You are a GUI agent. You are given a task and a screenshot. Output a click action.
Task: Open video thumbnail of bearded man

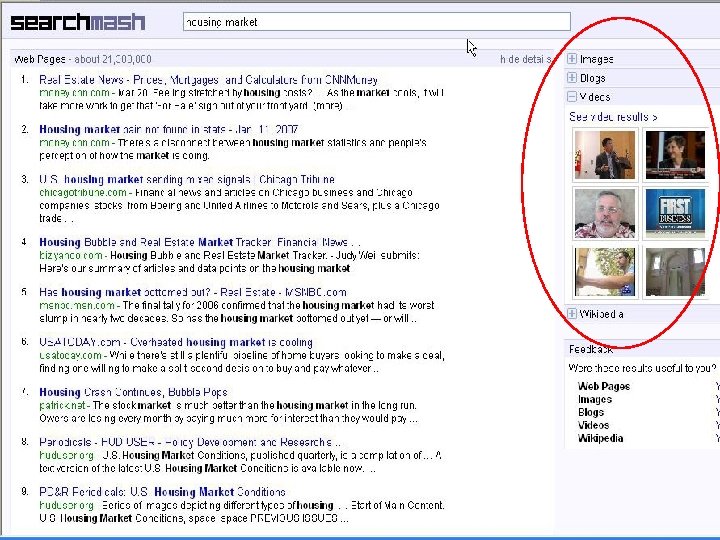pos(605,214)
